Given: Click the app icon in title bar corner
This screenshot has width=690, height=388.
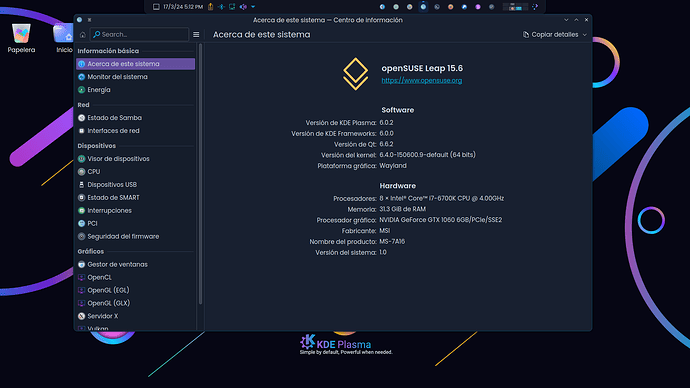Looking at the screenshot, I should tap(79, 20).
